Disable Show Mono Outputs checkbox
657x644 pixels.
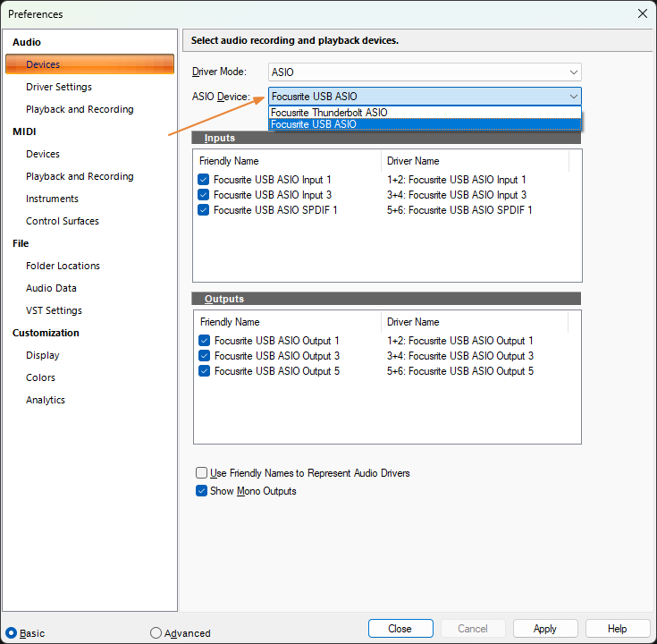(x=201, y=491)
